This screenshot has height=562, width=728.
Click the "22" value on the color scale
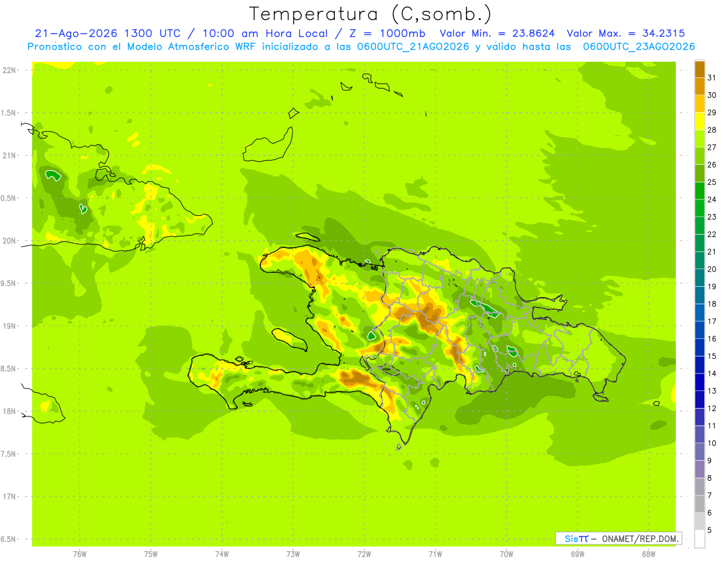(712, 234)
